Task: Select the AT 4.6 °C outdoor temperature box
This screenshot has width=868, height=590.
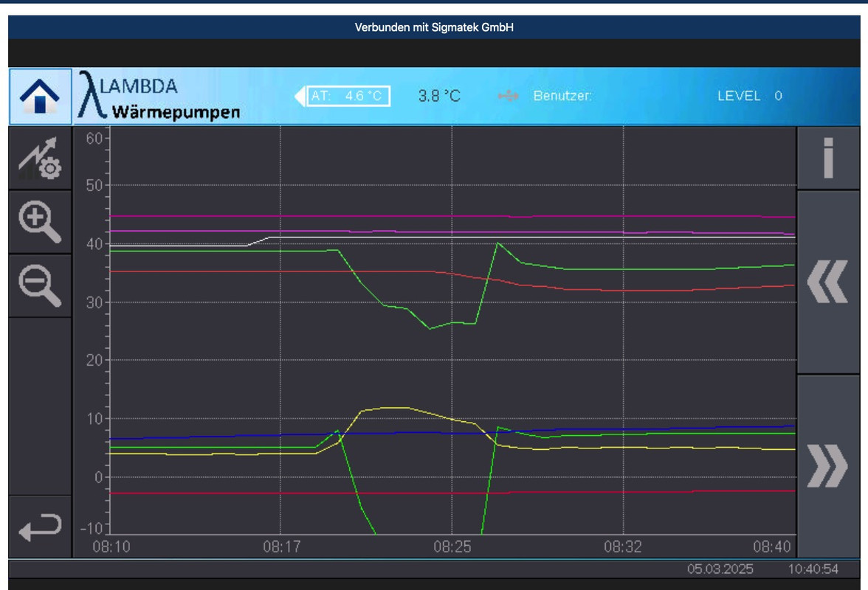Action: [348, 96]
